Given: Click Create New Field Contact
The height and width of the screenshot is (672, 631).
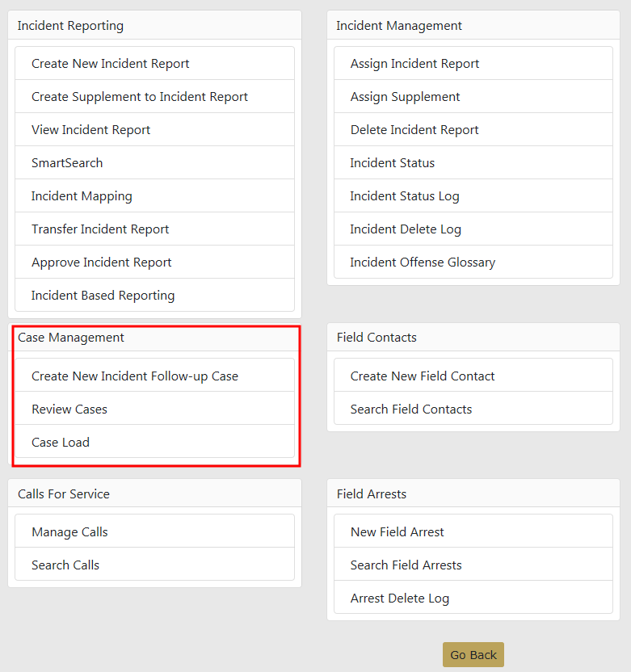Looking at the screenshot, I should click(x=423, y=376).
